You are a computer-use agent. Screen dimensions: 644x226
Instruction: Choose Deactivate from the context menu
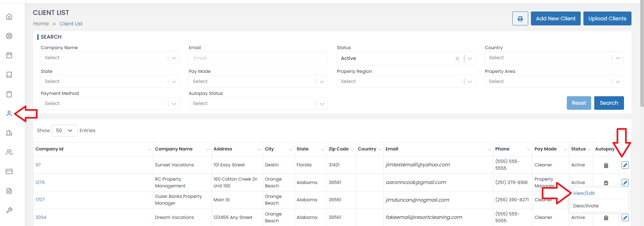(586, 206)
